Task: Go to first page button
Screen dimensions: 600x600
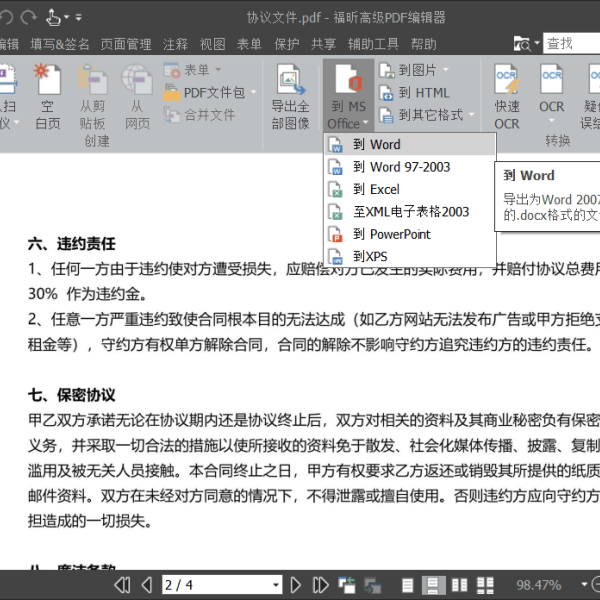Action: [122, 585]
